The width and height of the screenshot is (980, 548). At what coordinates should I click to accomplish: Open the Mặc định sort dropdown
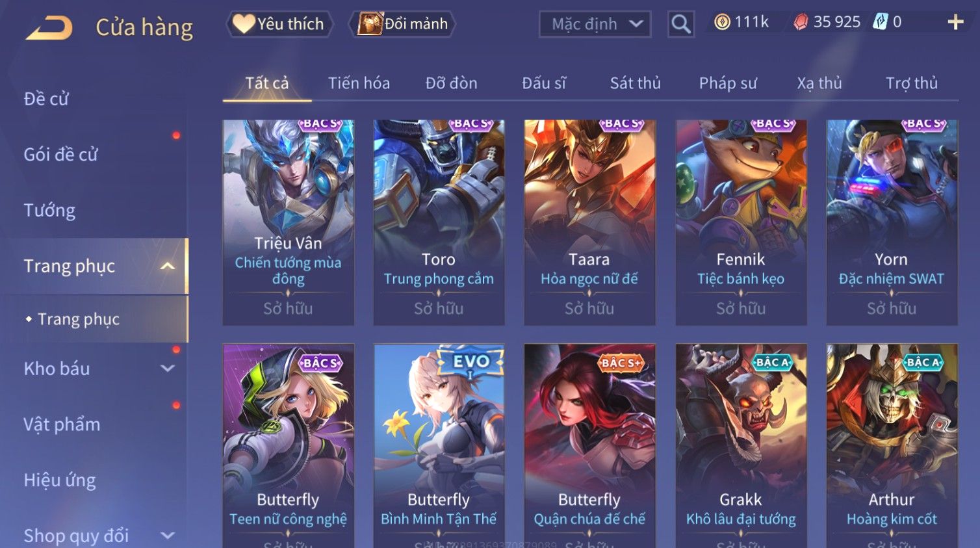(595, 24)
